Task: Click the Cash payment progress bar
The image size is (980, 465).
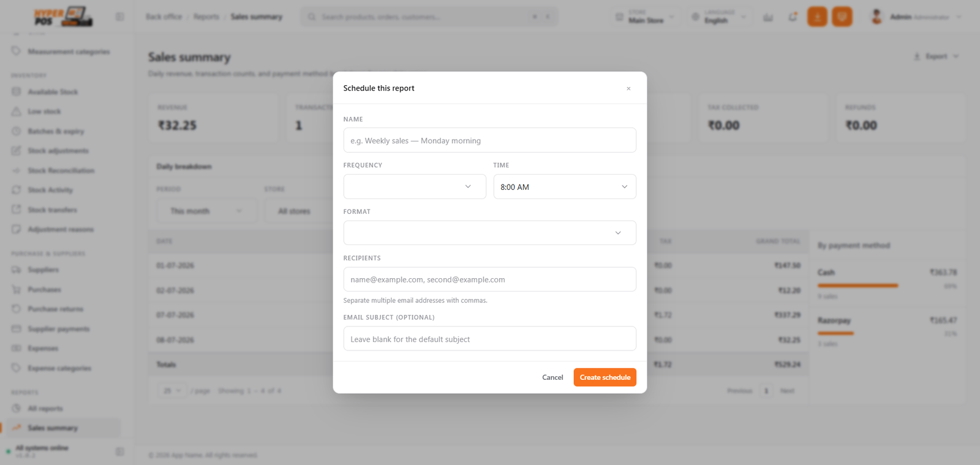Action: click(858, 285)
